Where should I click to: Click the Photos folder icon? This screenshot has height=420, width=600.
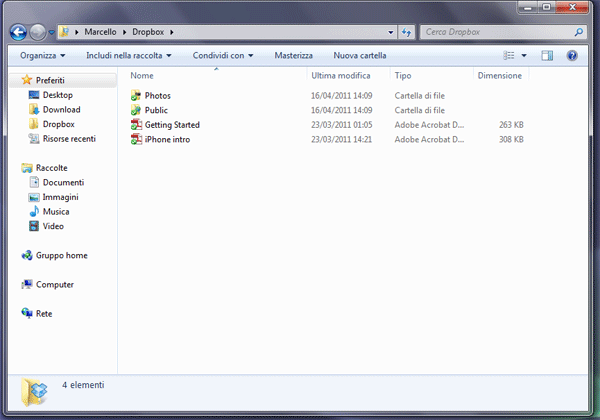[x=136, y=95]
